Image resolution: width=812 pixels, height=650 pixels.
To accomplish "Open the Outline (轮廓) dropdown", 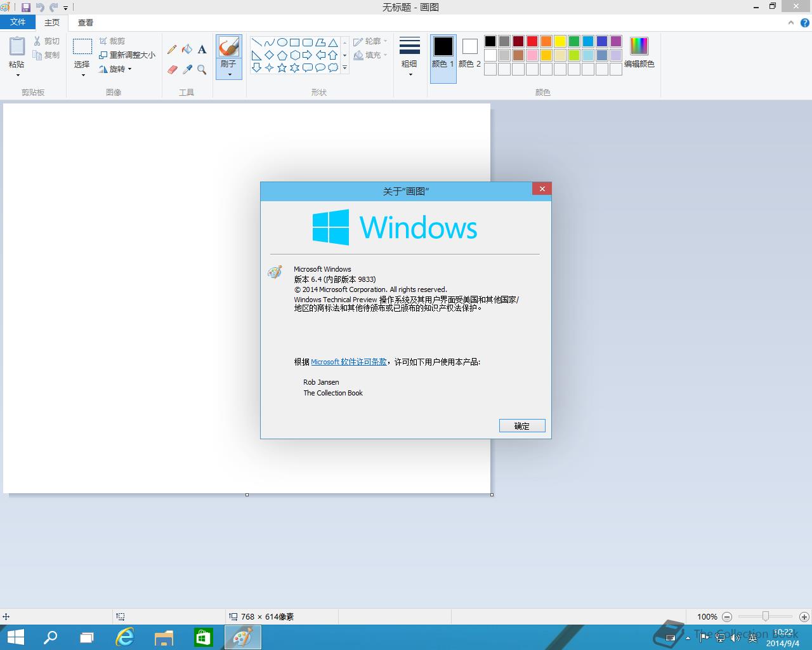I will coord(370,41).
